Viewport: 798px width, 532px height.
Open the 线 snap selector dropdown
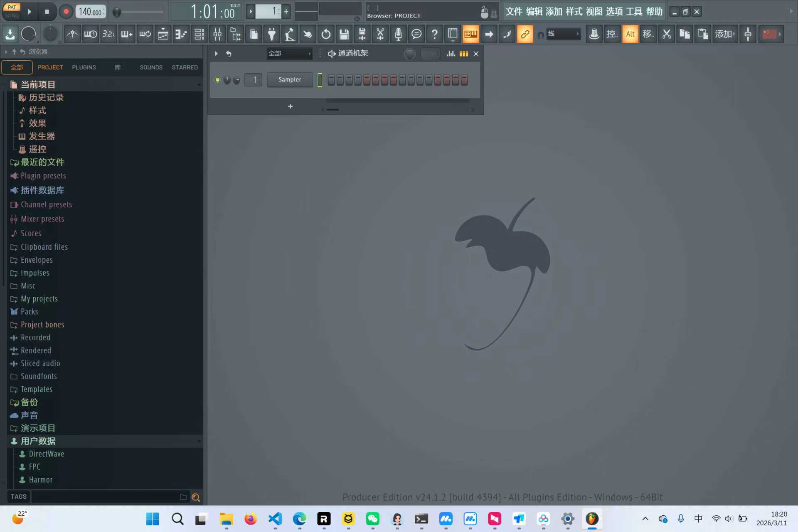click(x=563, y=34)
